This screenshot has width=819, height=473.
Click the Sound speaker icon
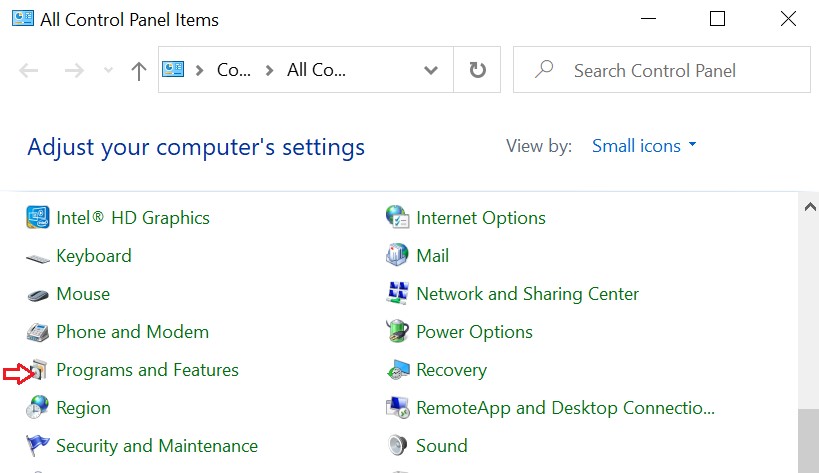(397, 445)
